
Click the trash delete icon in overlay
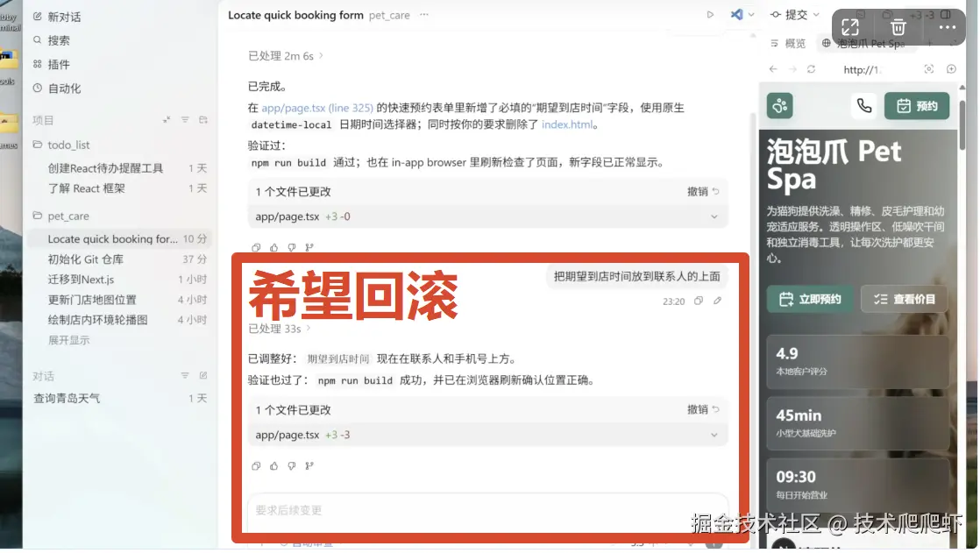pyautogui.click(x=898, y=27)
